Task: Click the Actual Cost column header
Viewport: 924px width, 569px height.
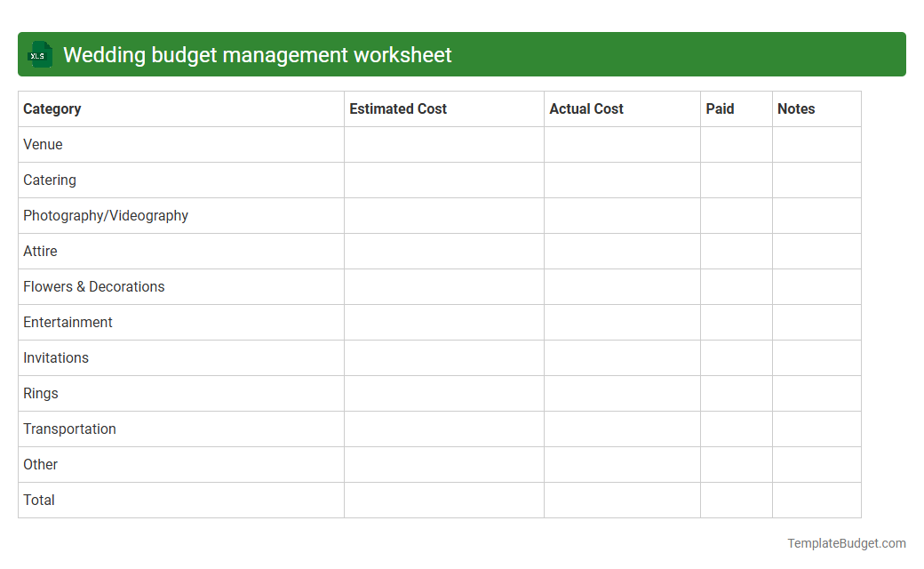Action: click(x=586, y=108)
